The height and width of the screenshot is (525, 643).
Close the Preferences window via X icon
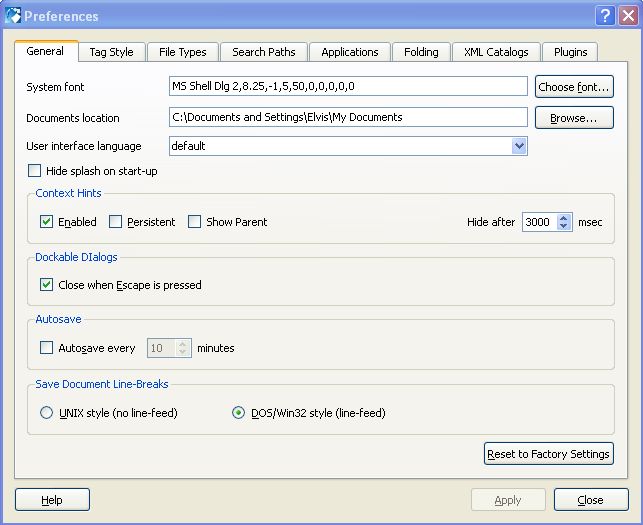pyautogui.click(x=627, y=16)
